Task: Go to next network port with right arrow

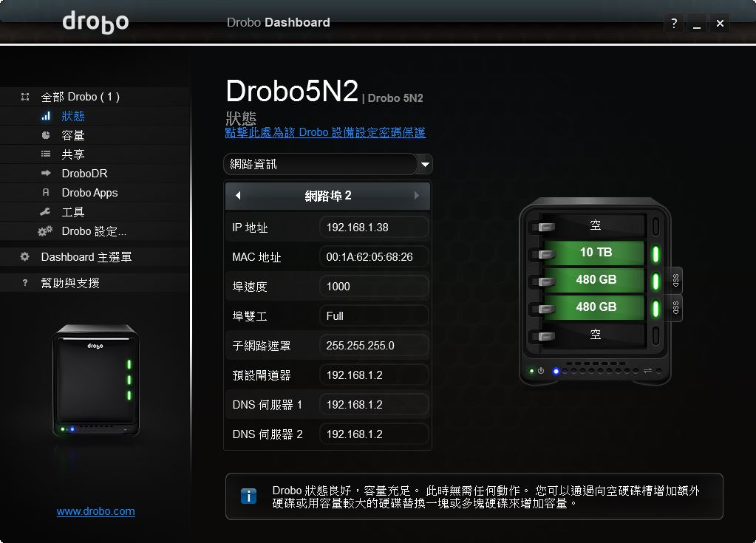Action: coord(417,196)
